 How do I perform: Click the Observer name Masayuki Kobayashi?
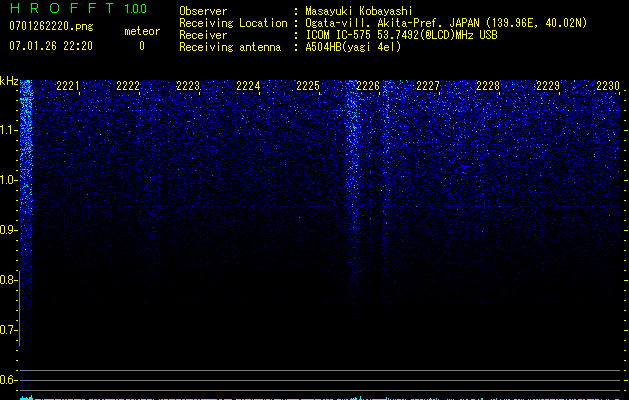point(359,11)
